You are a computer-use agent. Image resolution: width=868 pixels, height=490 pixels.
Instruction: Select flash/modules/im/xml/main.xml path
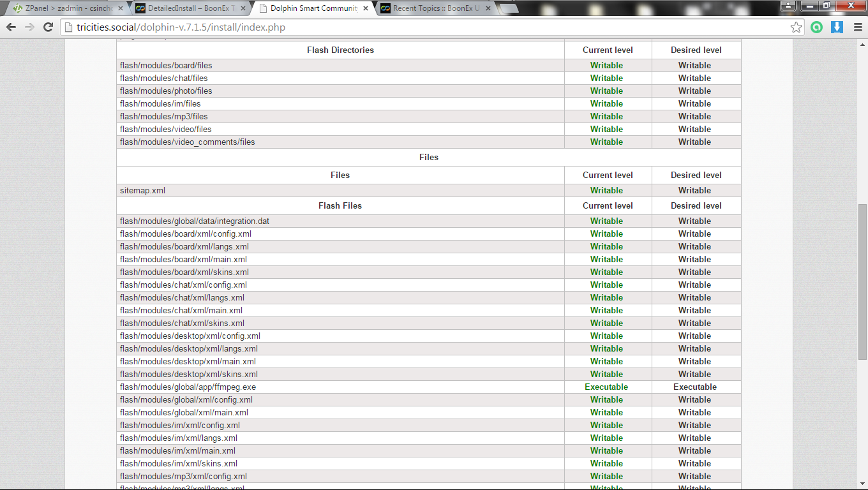coord(177,450)
